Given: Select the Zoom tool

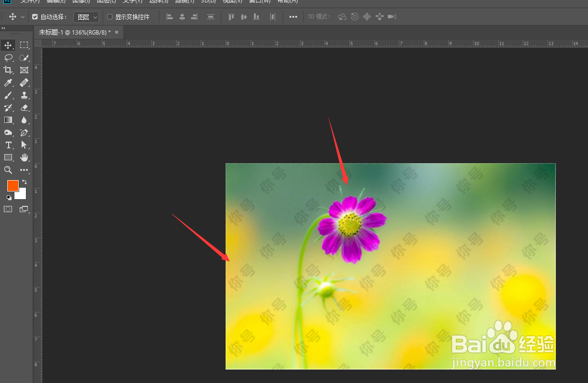Looking at the screenshot, I should click(x=8, y=170).
